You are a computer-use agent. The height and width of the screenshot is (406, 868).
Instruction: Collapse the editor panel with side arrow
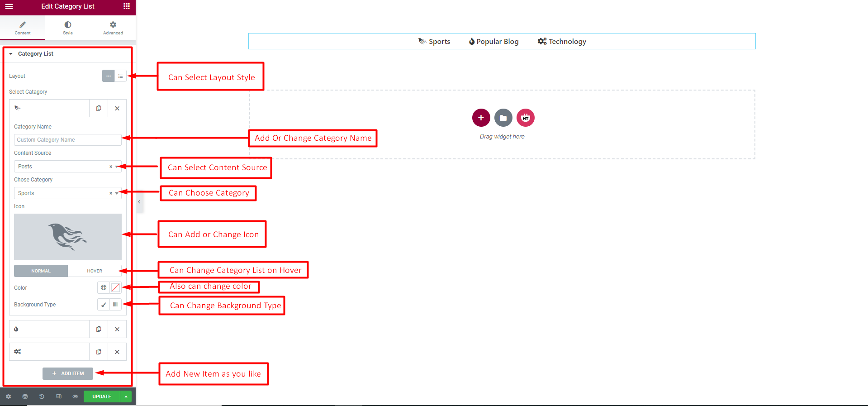pos(139,202)
